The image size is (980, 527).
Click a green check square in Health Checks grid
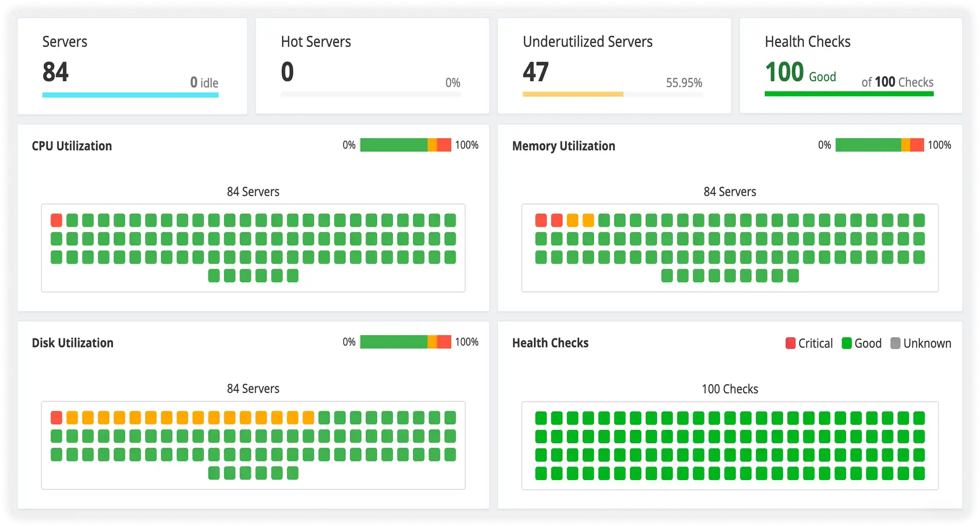click(x=541, y=417)
